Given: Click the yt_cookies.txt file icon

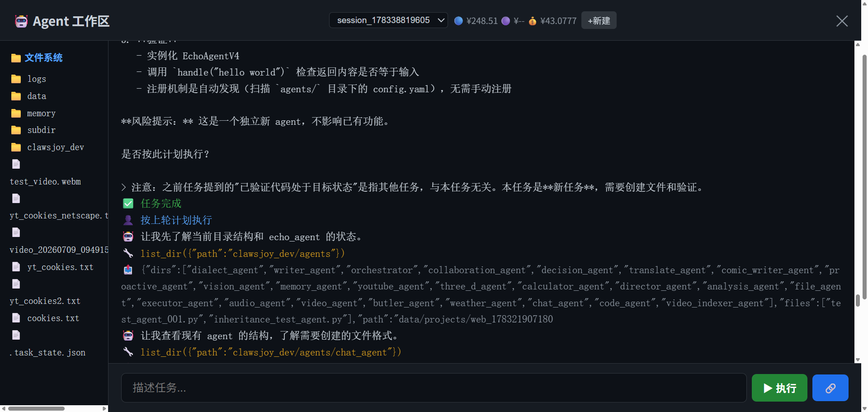Looking at the screenshot, I should tap(16, 267).
